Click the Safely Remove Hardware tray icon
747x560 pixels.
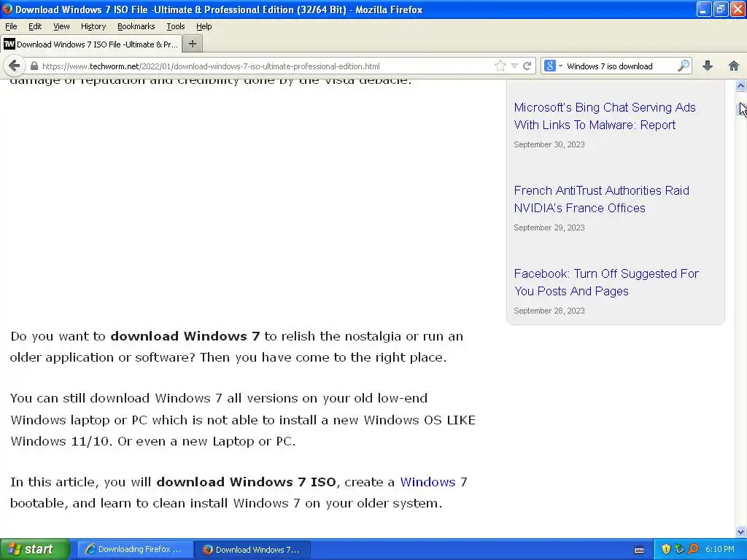pyautogui.click(x=679, y=549)
